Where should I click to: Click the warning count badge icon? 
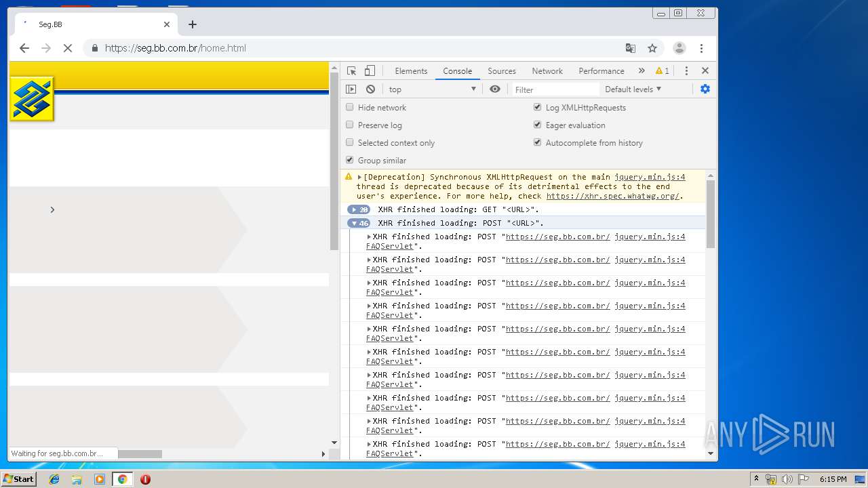(x=663, y=70)
